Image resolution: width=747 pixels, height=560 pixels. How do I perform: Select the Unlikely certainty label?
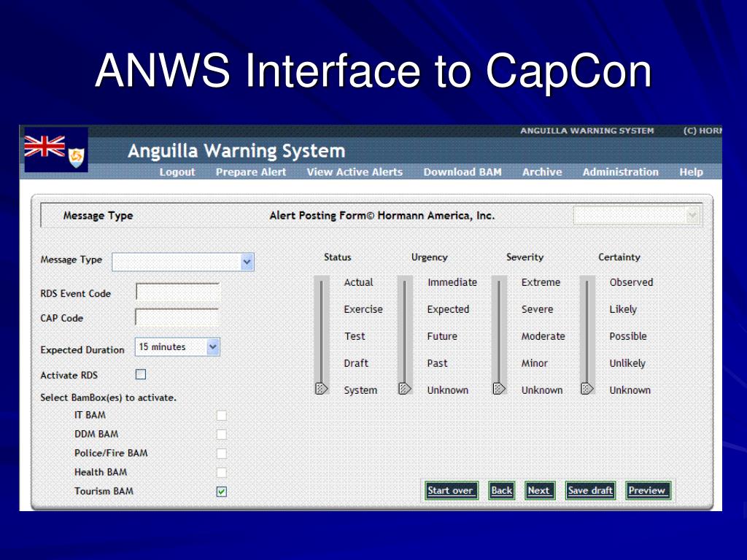(627, 363)
